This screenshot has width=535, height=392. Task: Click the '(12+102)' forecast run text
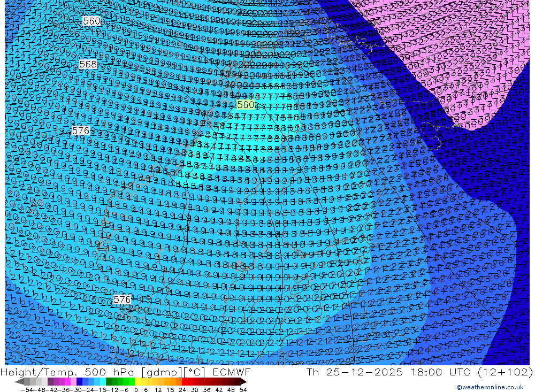pos(505,372)
